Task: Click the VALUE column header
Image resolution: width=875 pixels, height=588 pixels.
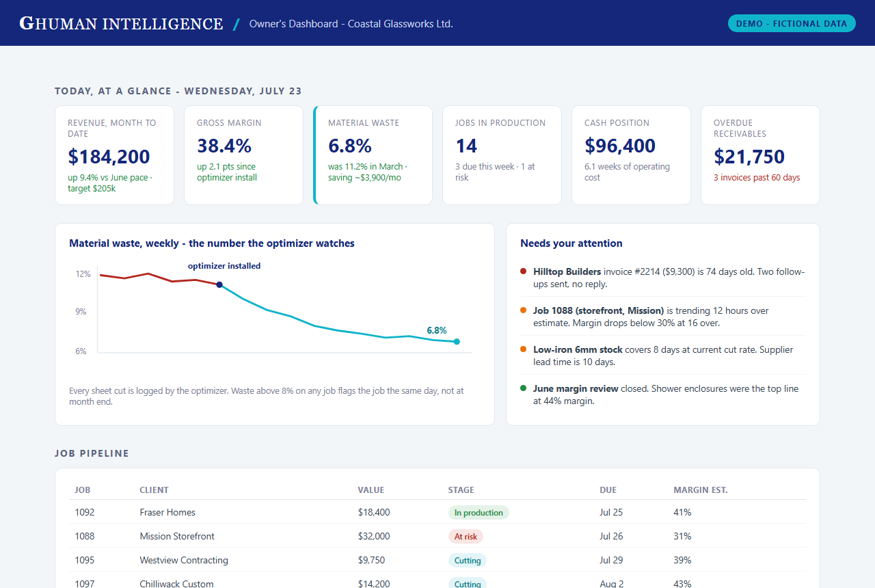Action: coord(371,490)
